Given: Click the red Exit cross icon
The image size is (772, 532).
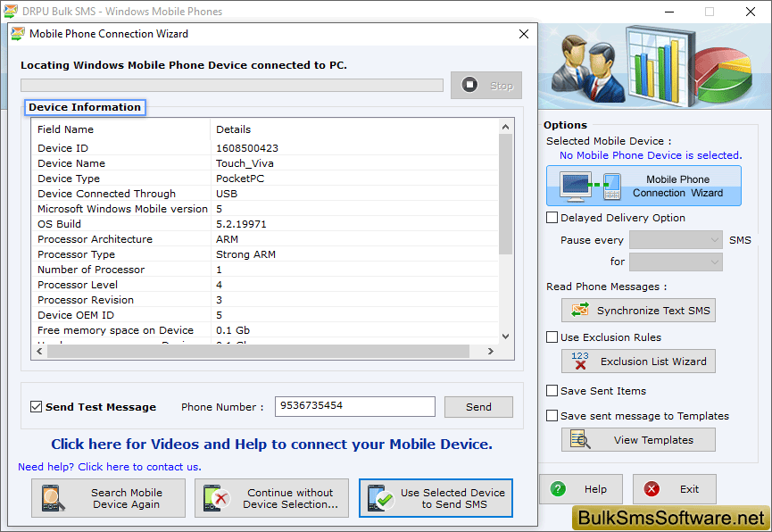Looking at the screenshot, I should pos(652,488).
